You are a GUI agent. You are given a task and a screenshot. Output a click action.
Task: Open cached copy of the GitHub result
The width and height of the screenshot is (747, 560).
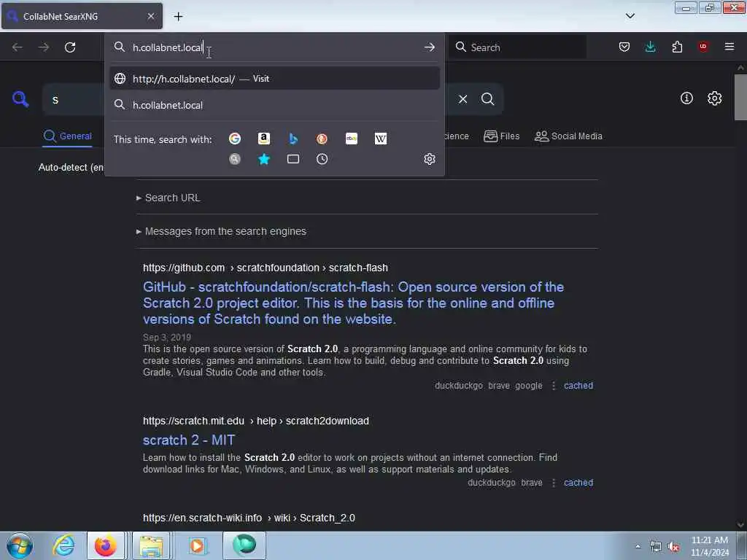578,386
